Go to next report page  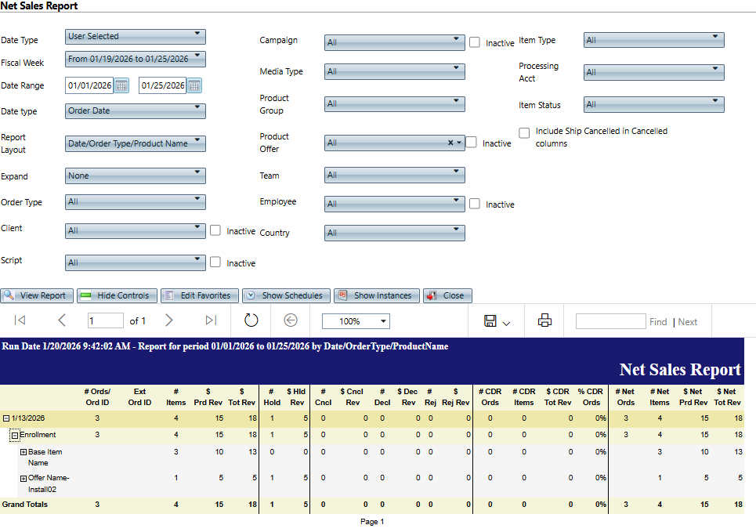(169, 320)
